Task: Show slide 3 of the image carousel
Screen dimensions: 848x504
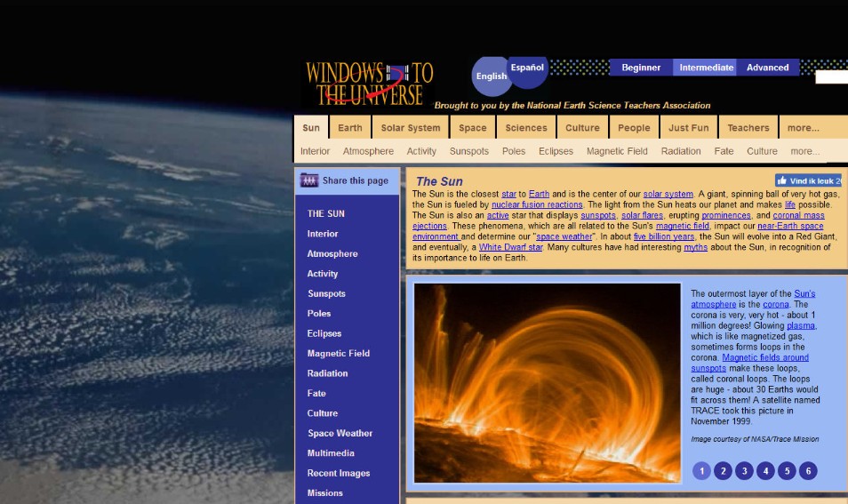Action: pyautogui.click(x=744, y=471)
